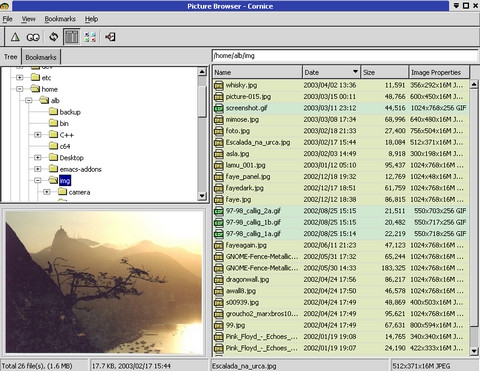Click the Date column sort arrow

355,72
